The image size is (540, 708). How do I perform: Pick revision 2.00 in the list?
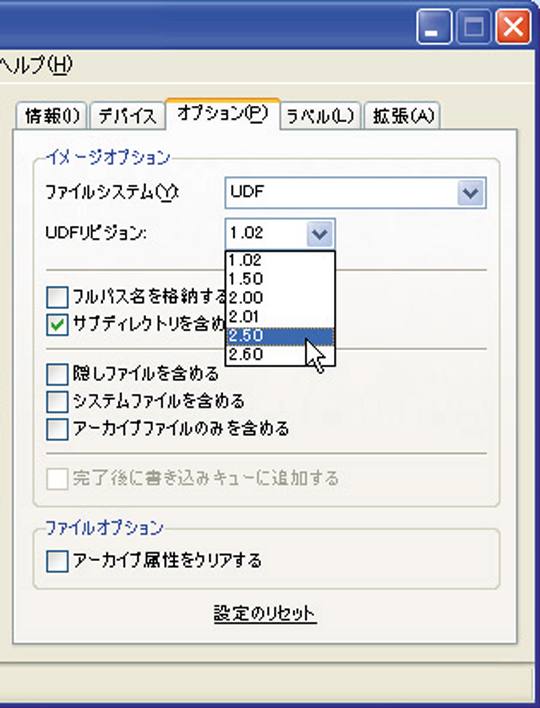click(x=280, y=298)
